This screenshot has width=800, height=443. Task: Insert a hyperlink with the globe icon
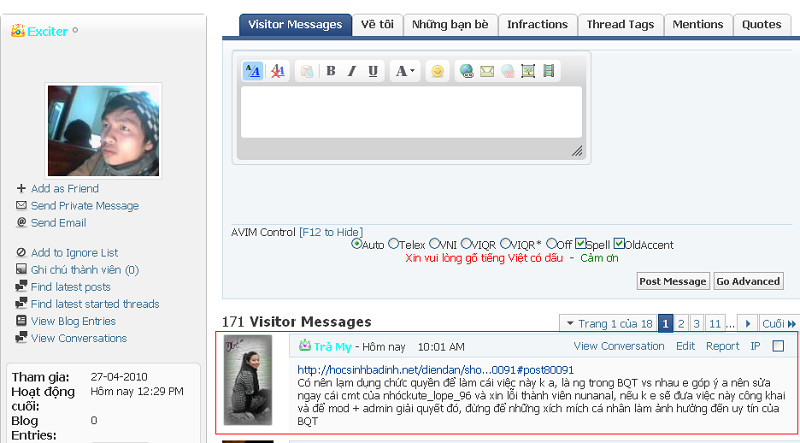[466, 71]
